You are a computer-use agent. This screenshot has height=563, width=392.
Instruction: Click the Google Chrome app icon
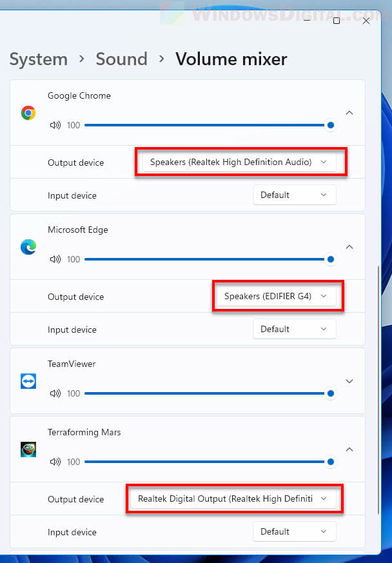(28, 113)
